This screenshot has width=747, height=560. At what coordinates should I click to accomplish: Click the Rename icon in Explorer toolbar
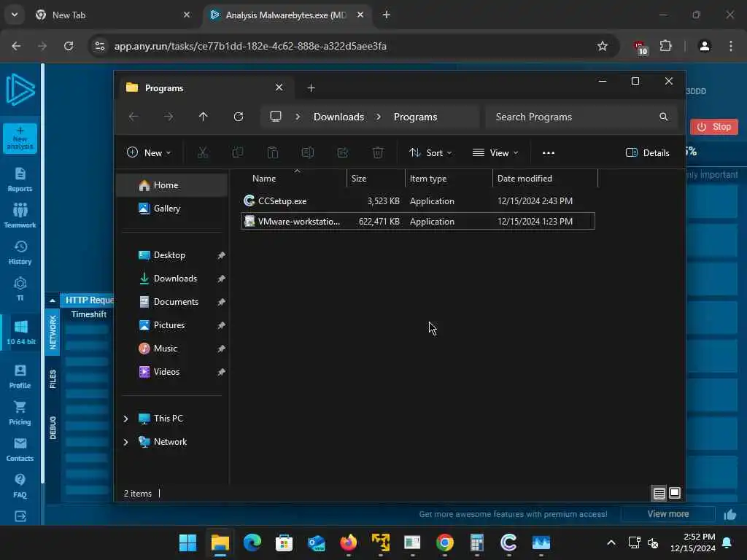tap(308, 153)
